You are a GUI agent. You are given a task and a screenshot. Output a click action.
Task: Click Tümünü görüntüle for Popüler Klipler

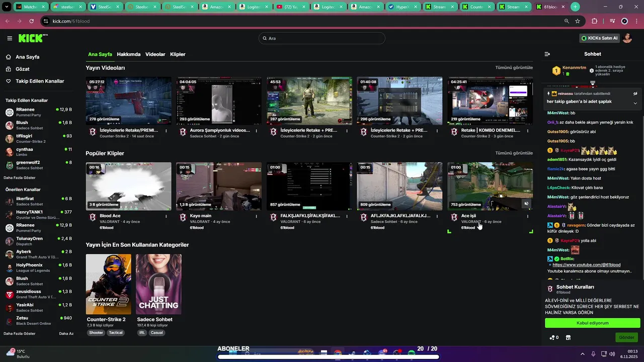tap(514, 153)
